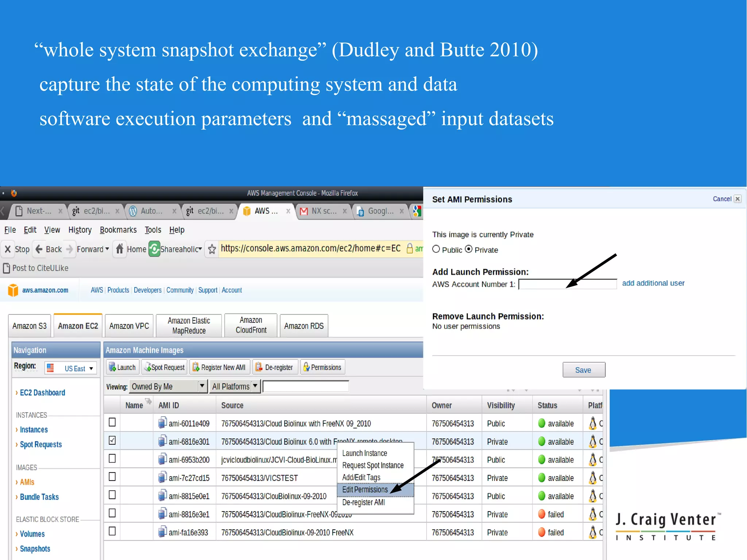Viewport: 747px width, 560px height.
Task: Open the Snapshots navigation link
Action: [x=35, y=549]
